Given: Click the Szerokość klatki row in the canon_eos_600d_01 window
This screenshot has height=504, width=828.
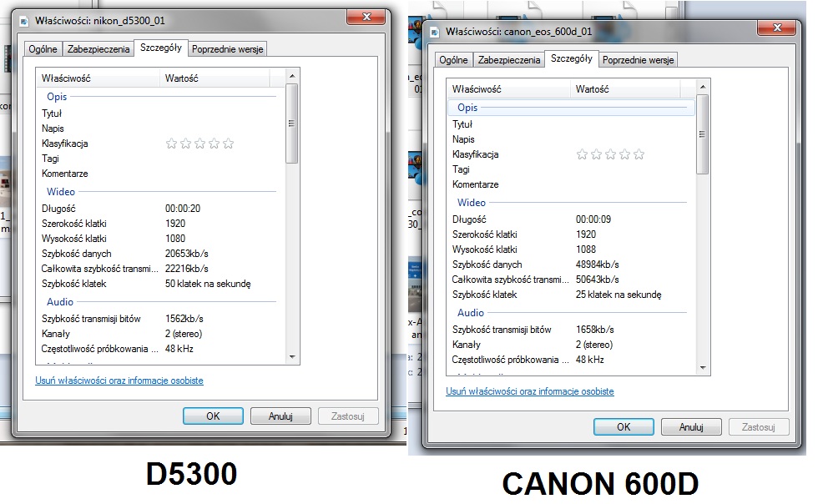Looking at the screenshot, I should [572, 234].
